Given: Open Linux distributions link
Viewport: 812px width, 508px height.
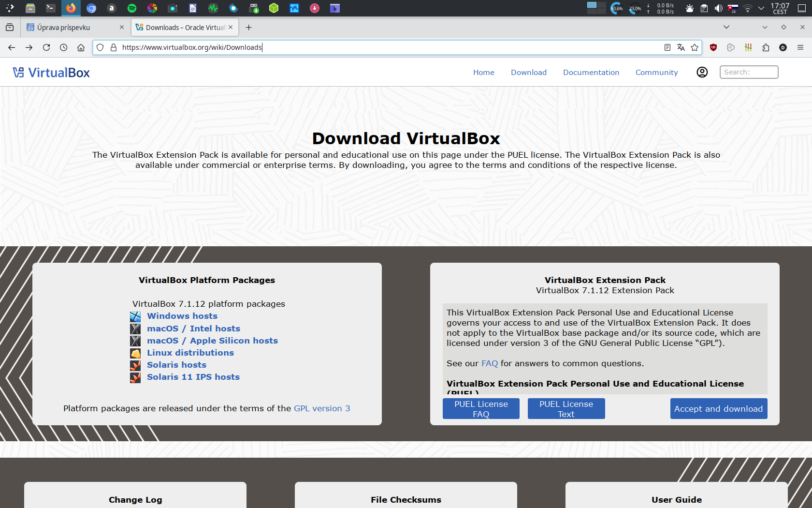Looking at the screenshot, I should tap(190, 353).
